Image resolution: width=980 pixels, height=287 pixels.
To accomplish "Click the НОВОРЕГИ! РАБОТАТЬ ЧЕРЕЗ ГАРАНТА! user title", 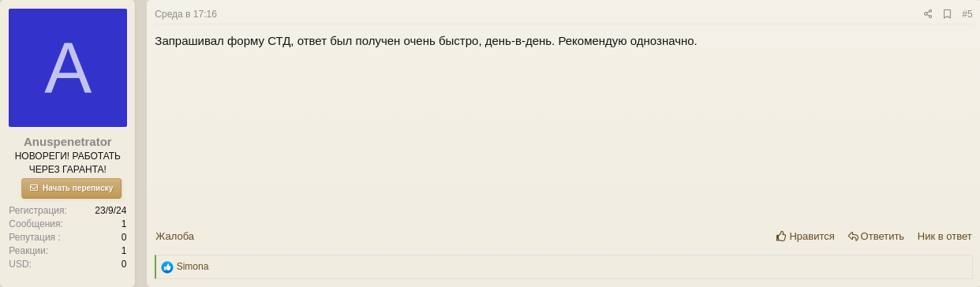I will (68, 162).
